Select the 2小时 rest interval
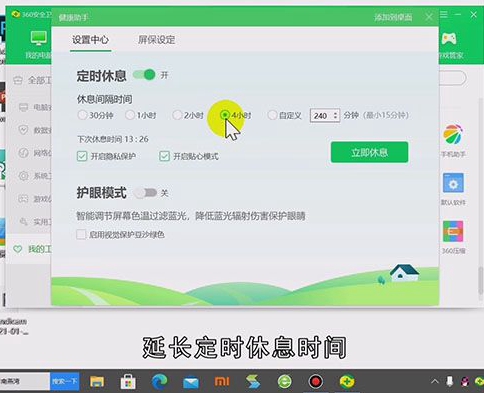 coord(177,115)
